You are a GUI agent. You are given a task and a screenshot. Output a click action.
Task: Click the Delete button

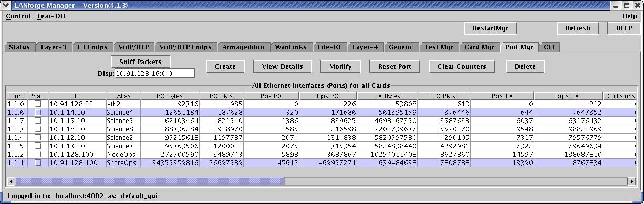coord(525,66)
